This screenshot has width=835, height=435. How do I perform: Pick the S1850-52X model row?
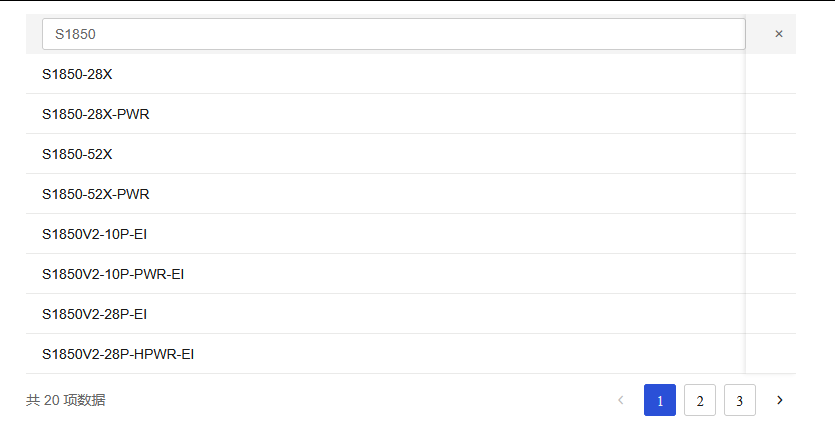coord(77,154)
